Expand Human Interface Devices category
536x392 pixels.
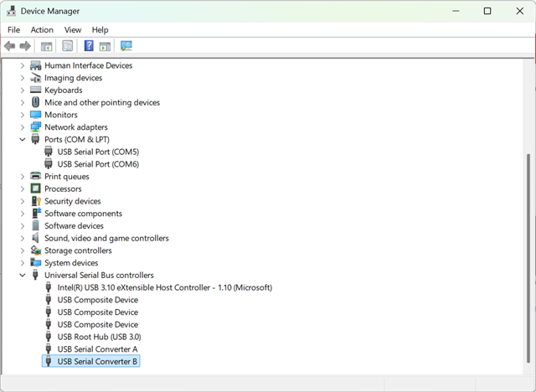(x=23, y=65)
